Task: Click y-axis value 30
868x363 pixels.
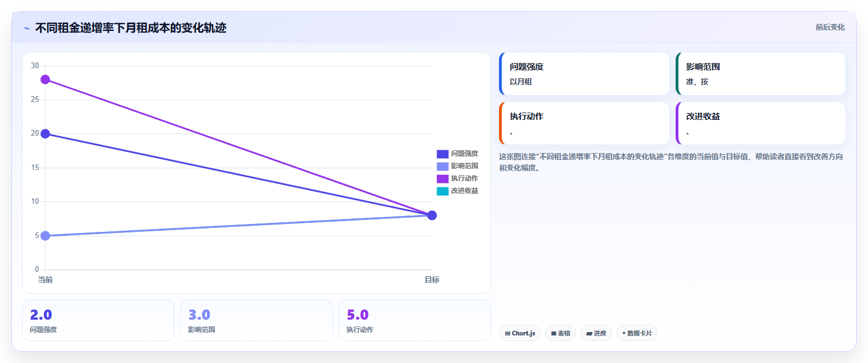Action: click(35, 66)
